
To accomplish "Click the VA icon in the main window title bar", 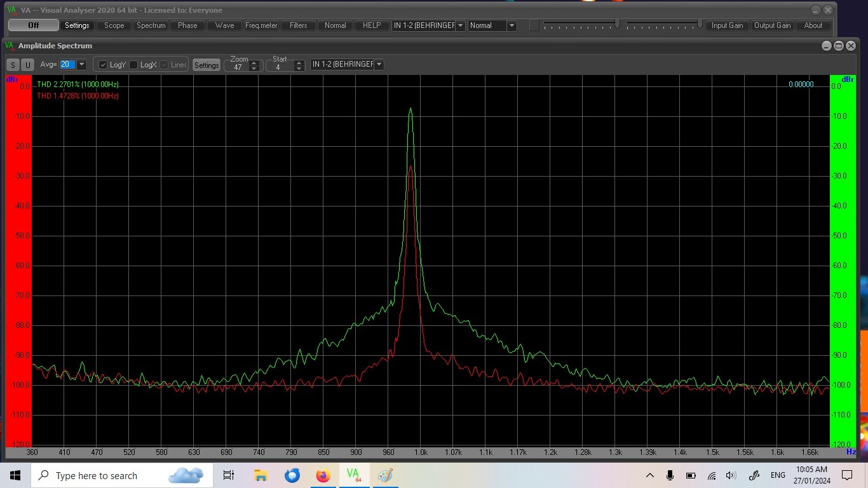I will coord(11,10).
